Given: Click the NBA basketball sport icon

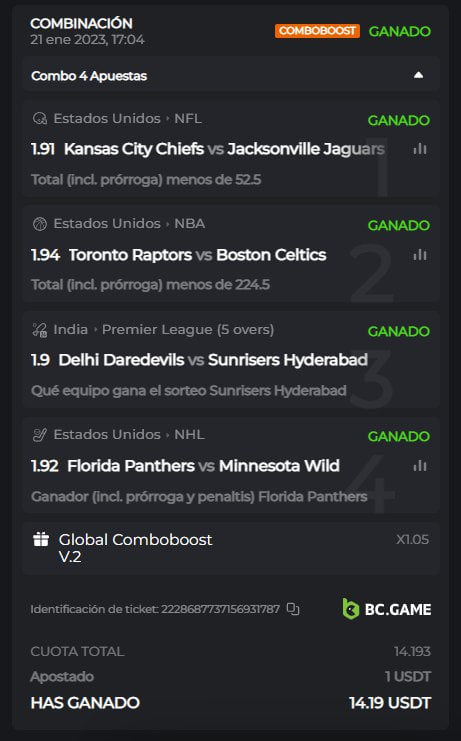Looking at the screenshot, I should coord(40,224).
